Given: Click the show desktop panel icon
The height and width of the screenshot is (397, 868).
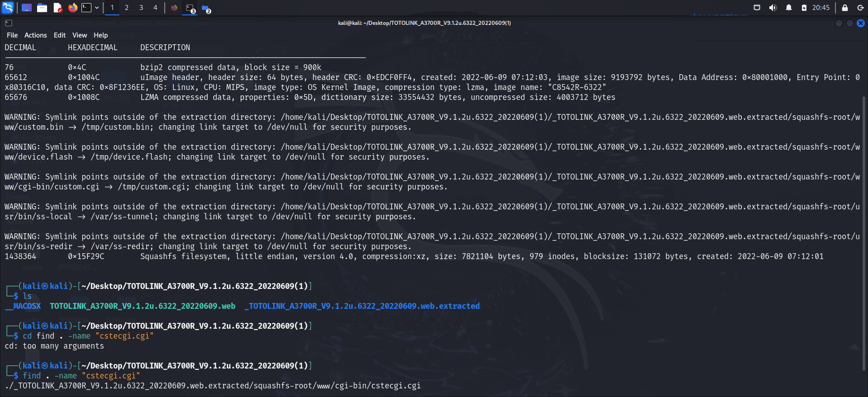Looking at the screenshot, I should 27,8.
